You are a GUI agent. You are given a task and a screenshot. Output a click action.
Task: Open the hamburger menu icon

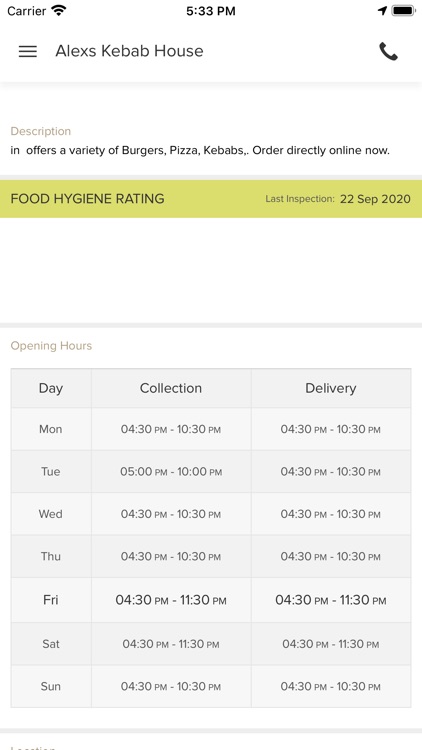coord(28,51)
